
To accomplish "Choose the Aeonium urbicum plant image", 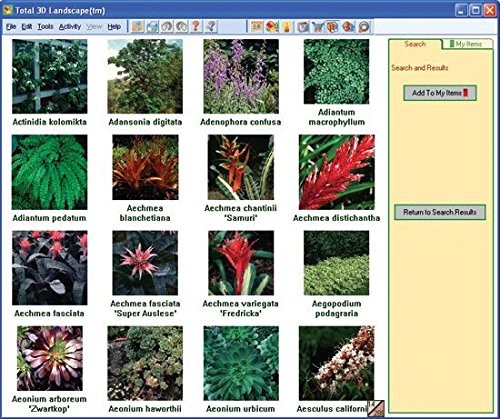I will tap(241, 363).
